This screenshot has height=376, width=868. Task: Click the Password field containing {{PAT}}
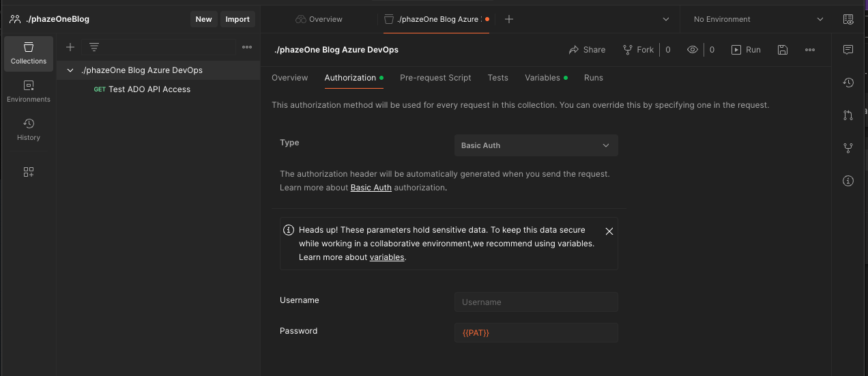536,333
